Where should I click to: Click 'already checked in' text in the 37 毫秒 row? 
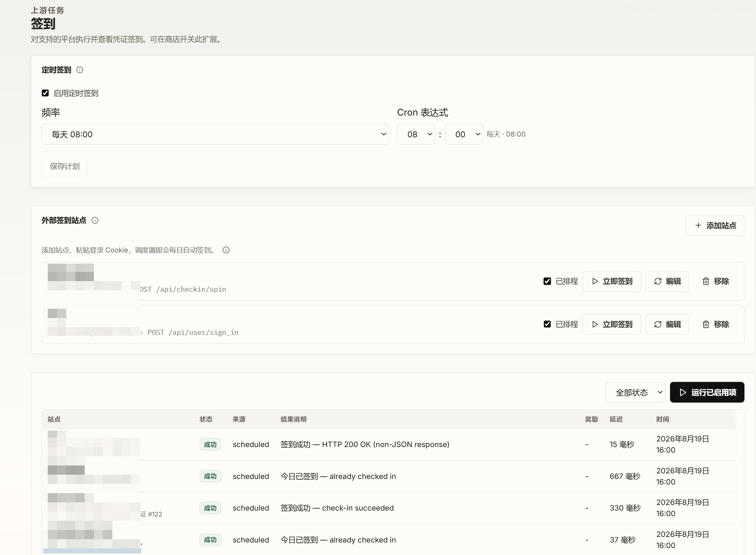[363, 540]
